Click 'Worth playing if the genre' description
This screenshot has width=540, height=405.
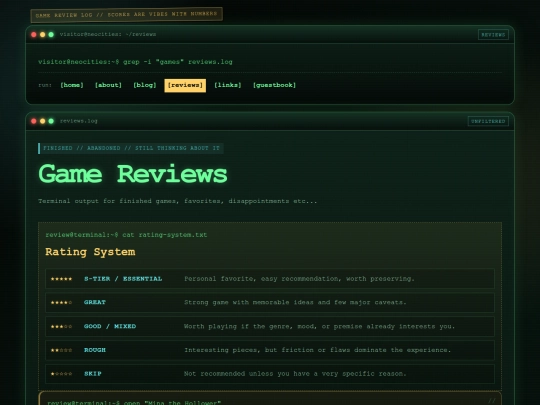coord(319,326)
